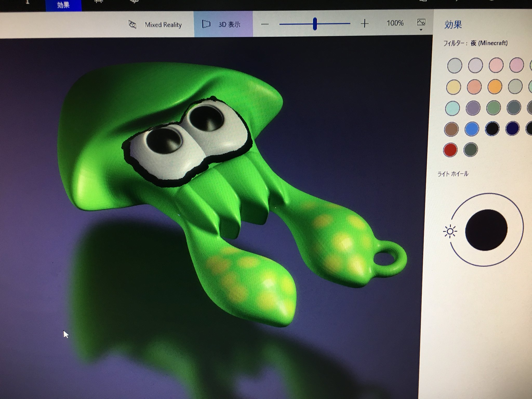Click the ライト ホイール label
This screenshot has width=532, height=399.
(453, 174)
